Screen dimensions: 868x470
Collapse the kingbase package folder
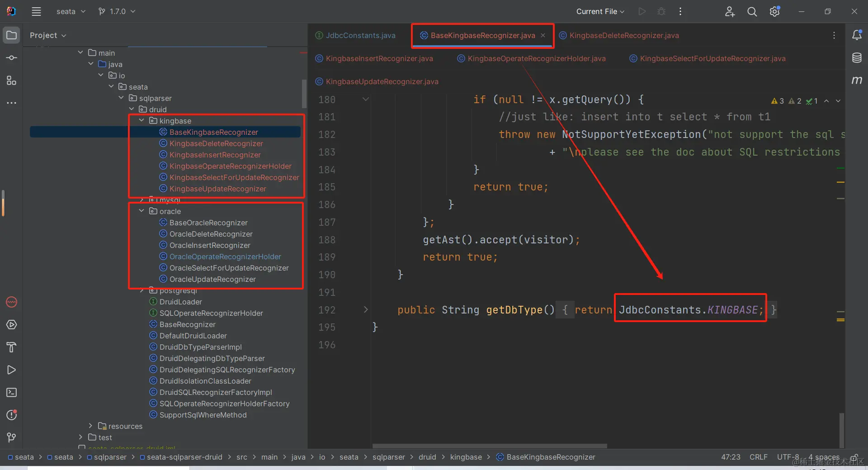click(142, 121)
